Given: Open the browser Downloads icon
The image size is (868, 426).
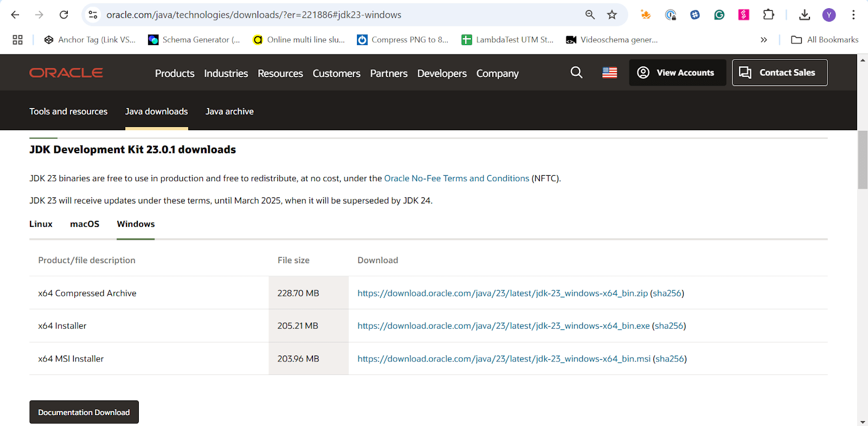Looking at the screenshot, I should click(805, 15).
